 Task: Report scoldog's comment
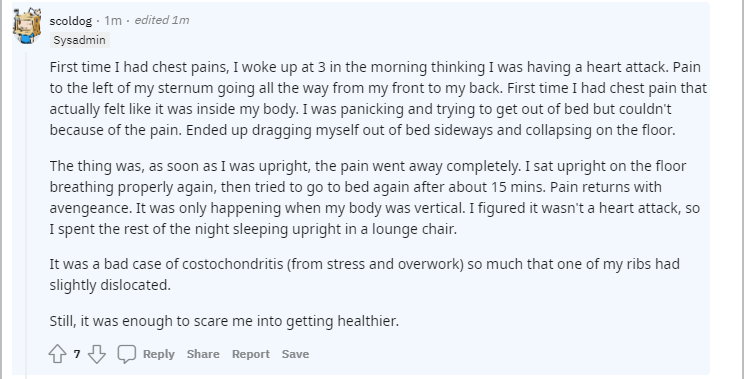251,354
